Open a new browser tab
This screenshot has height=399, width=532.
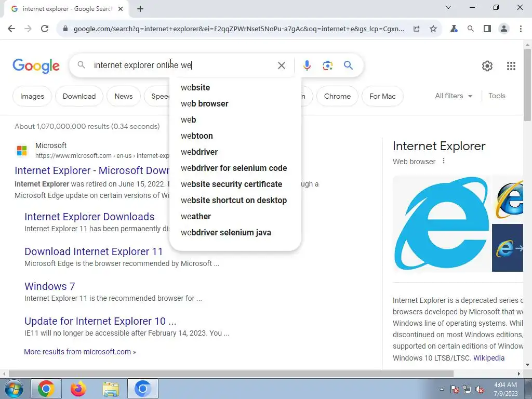coord(140,9)
